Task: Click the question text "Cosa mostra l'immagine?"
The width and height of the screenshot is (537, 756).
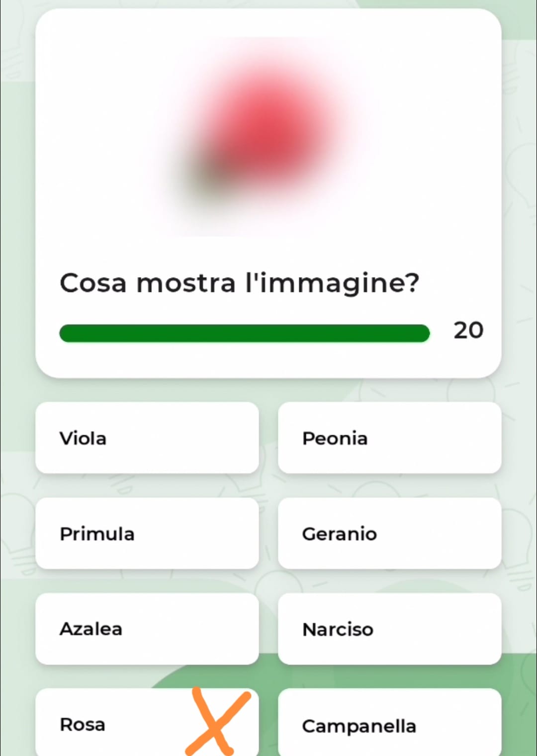Action: 239,283
